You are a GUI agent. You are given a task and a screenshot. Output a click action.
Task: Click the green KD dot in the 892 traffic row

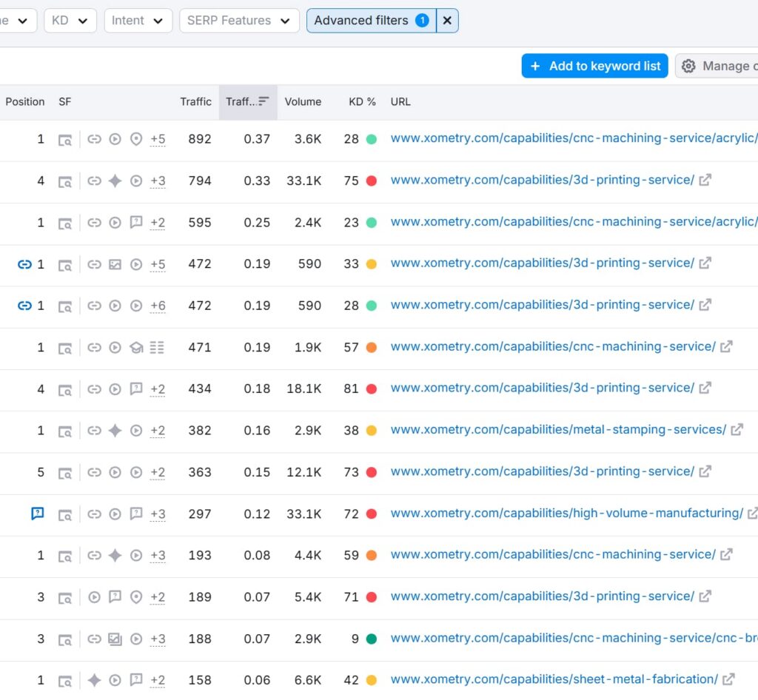tap(372, 139)
